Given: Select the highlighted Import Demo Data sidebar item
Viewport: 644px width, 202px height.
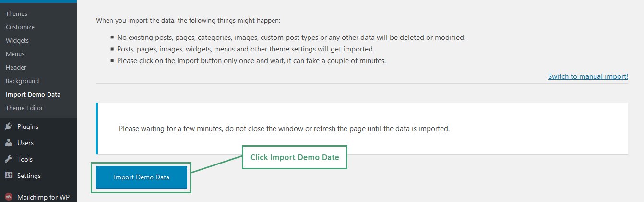Looking at the screenshot, I should click(33, 94).
